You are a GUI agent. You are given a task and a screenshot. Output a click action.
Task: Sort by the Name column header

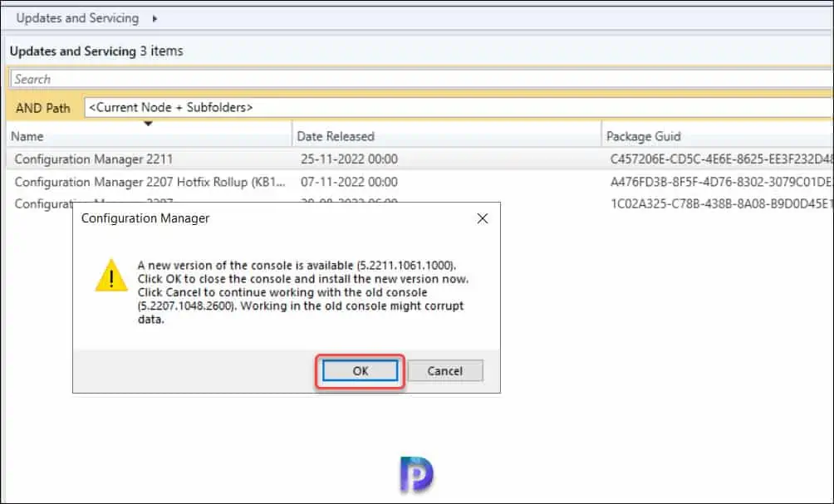149,136
